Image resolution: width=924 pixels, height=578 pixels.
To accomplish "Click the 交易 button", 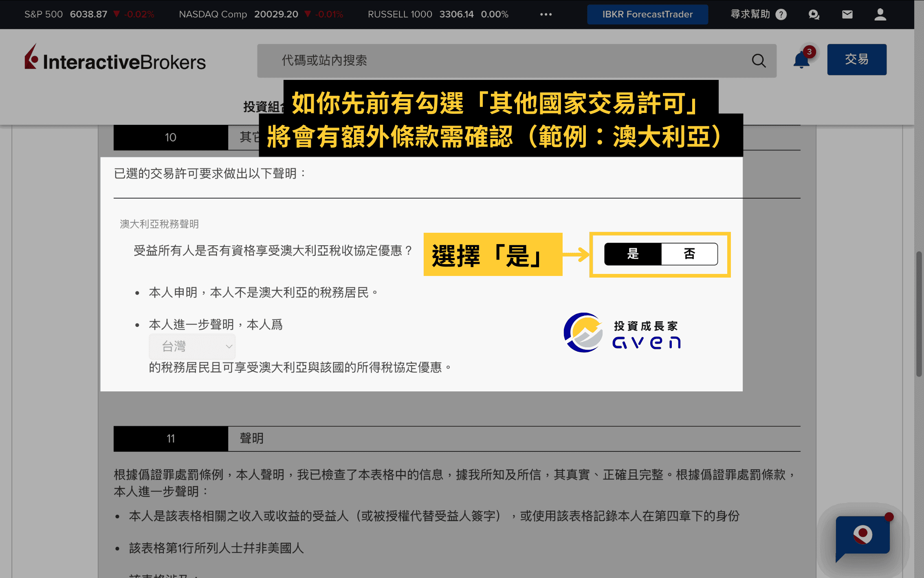I will tap(856, 60).
